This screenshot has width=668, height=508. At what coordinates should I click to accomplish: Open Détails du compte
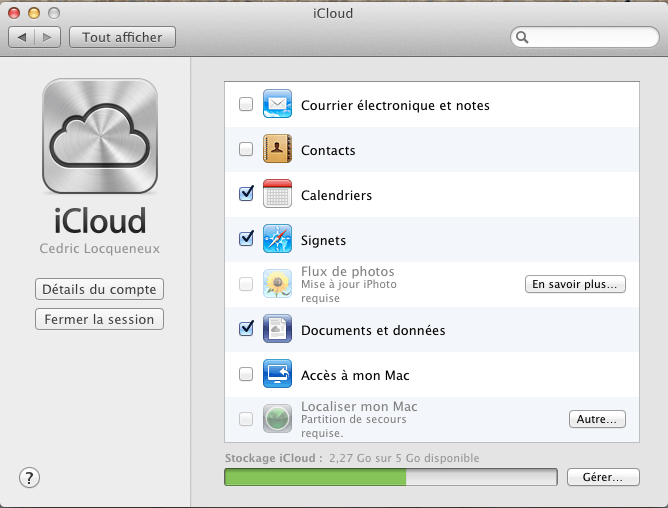click(x=99, y=289)
